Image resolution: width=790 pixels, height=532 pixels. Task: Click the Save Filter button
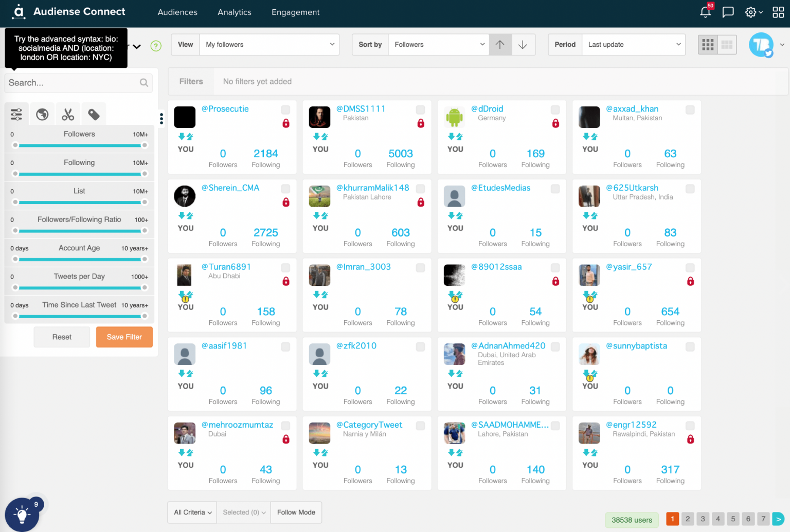click(x=124, y=337)
